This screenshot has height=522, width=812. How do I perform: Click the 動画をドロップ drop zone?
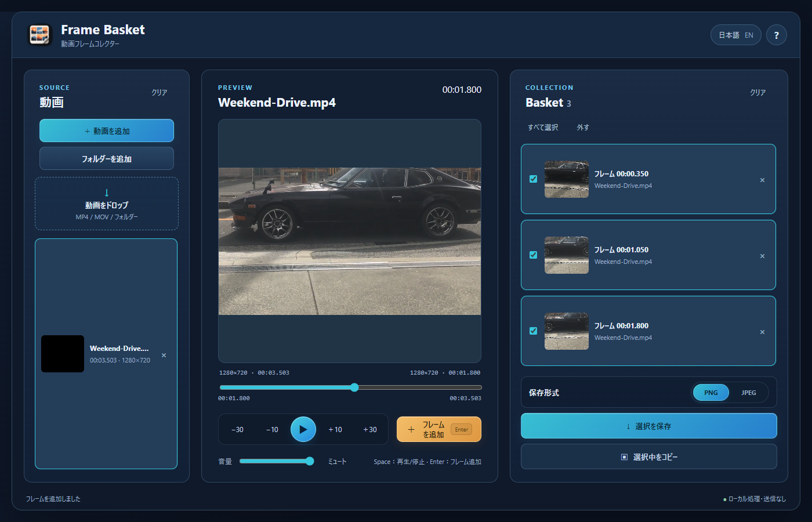click(107, 204)
